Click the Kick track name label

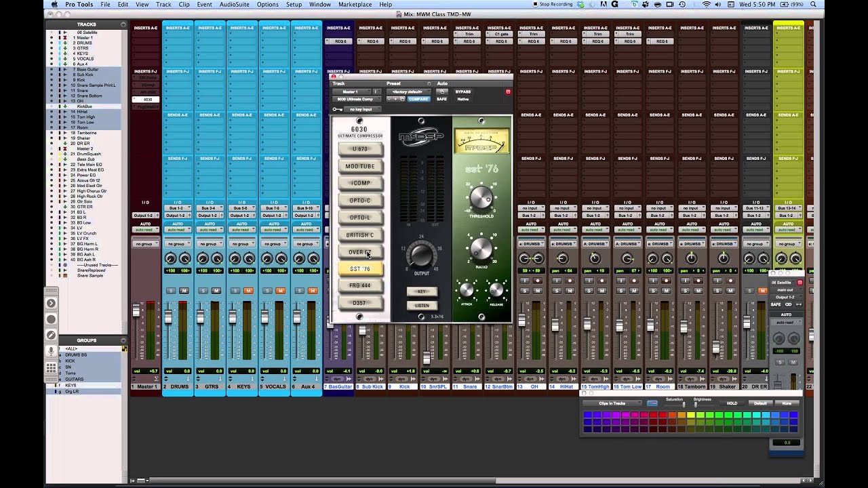(x=404, y=386)
